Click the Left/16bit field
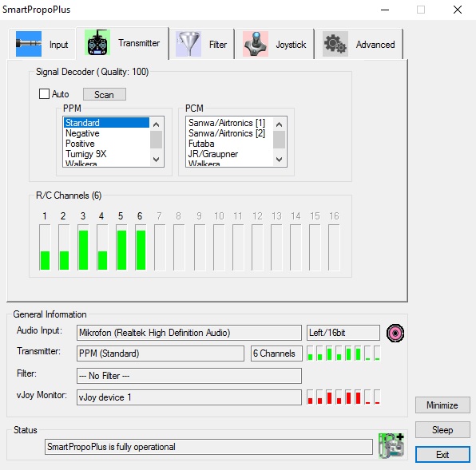476x470 pixels. click(343, 333)
